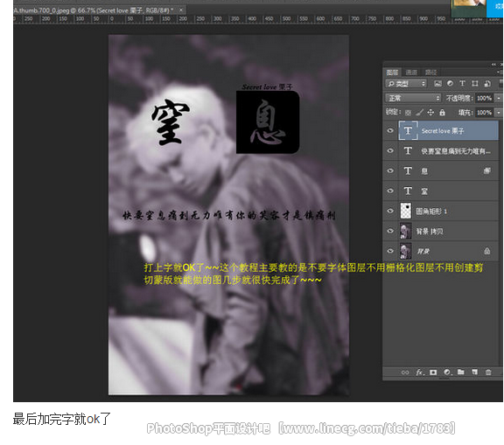Filter layers by shape icon

tap(475, 83)
